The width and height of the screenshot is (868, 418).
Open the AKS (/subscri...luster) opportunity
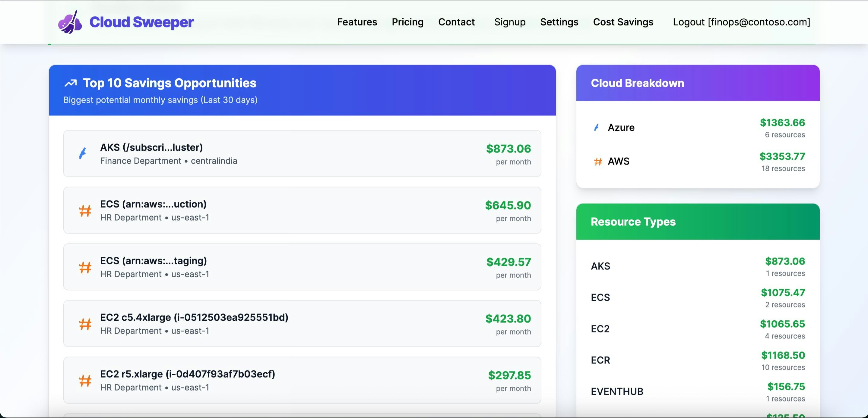tap(302, 154)
